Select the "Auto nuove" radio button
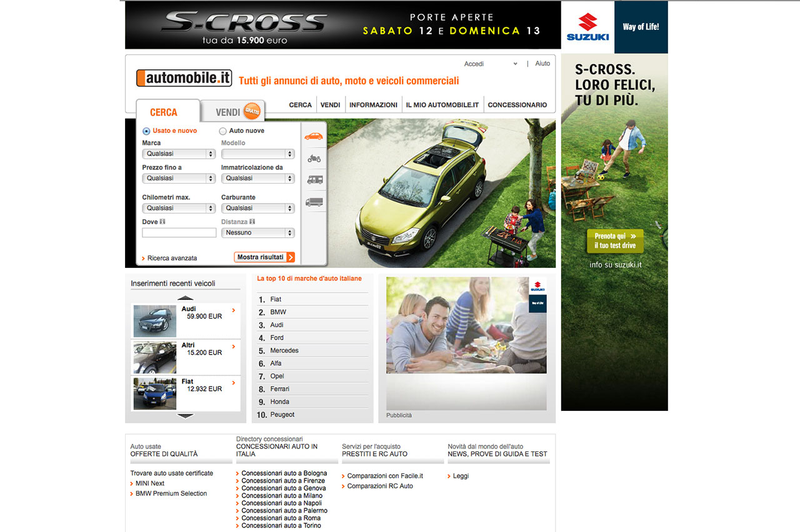Image resolution: width=800 pixels, height=532 pixels. tap(222, 131)
